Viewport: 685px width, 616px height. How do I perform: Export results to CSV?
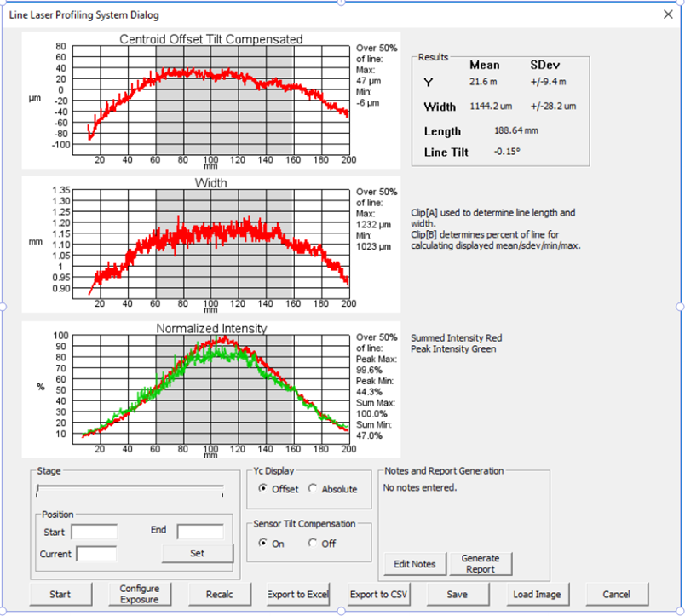379,594
